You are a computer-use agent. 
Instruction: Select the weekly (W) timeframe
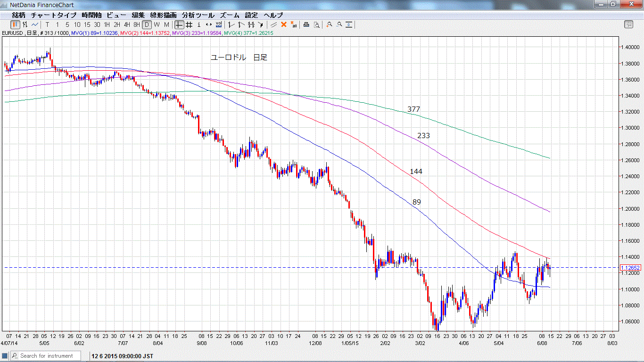(x=157, y=25)
